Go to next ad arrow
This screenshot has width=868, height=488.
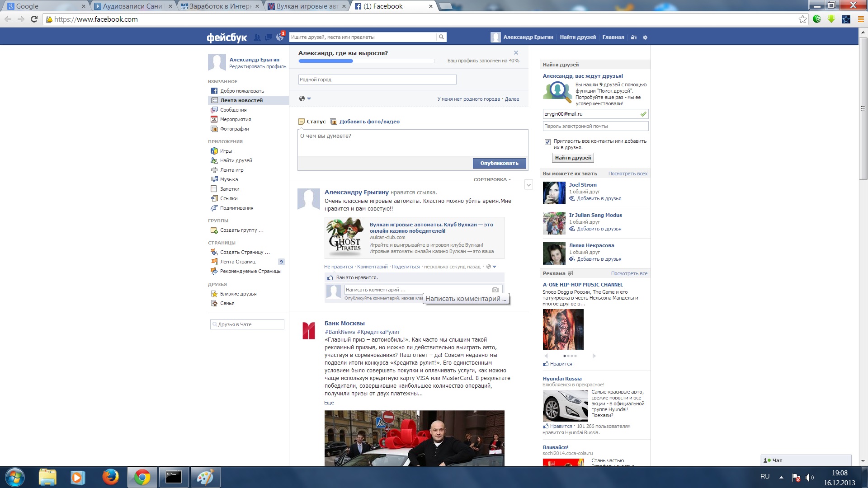tap(594, 356)
